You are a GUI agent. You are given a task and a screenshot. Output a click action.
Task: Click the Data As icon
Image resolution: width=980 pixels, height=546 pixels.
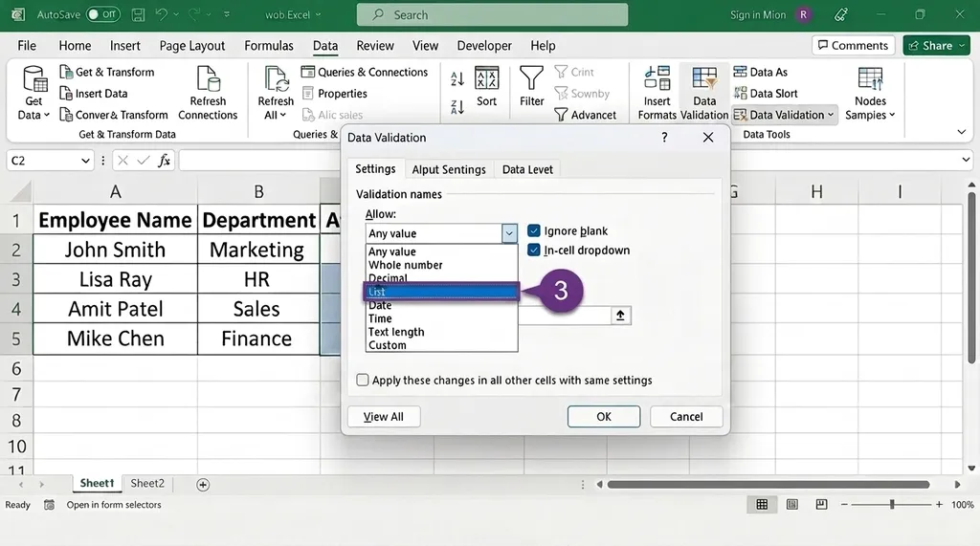[x=740, y=72]
